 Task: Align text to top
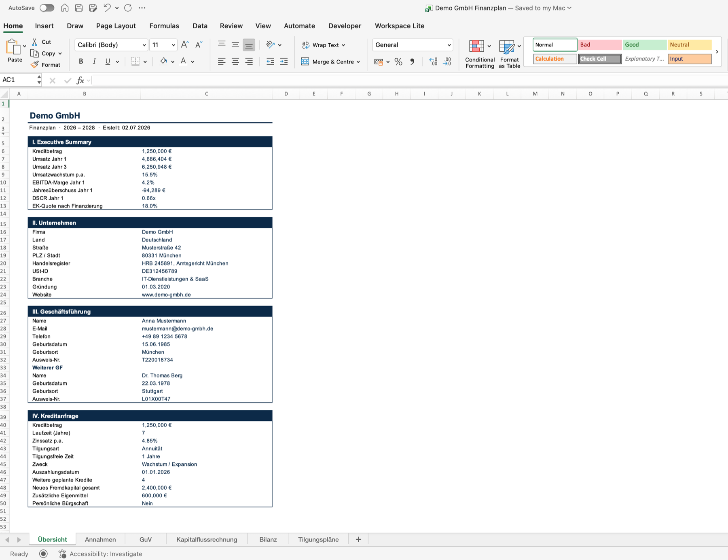click(x=222, y=44)
